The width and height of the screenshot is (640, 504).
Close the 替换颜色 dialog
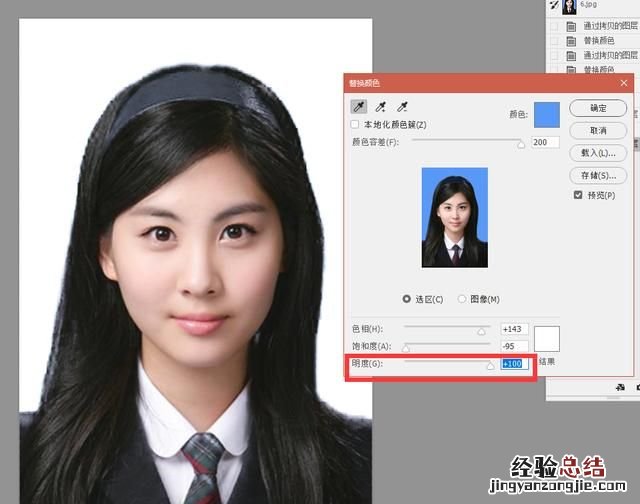[x=624, y=83]
